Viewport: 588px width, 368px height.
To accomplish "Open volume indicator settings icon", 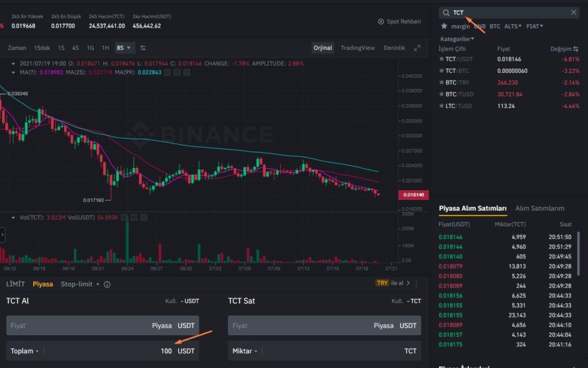I will (134, 218).
